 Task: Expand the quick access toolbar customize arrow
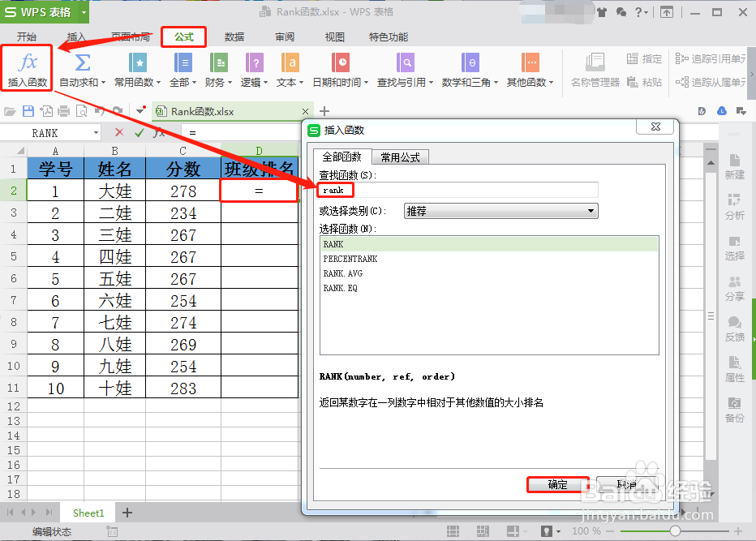140,111
